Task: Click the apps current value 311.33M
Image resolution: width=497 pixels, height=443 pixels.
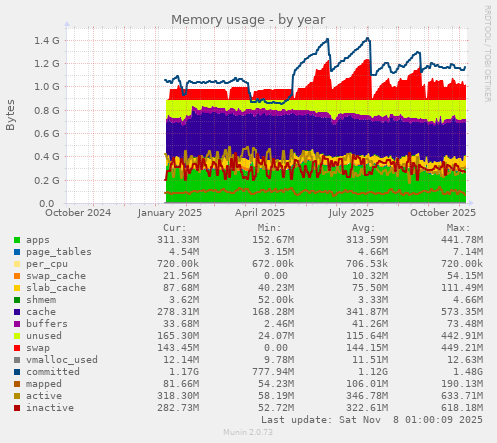Action: [178, 240]
